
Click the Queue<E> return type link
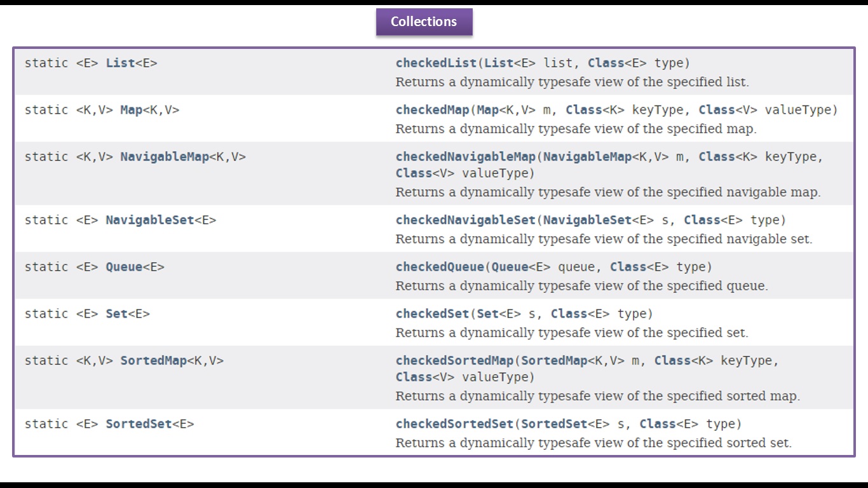pyautogui.click(x=124, y=267)
